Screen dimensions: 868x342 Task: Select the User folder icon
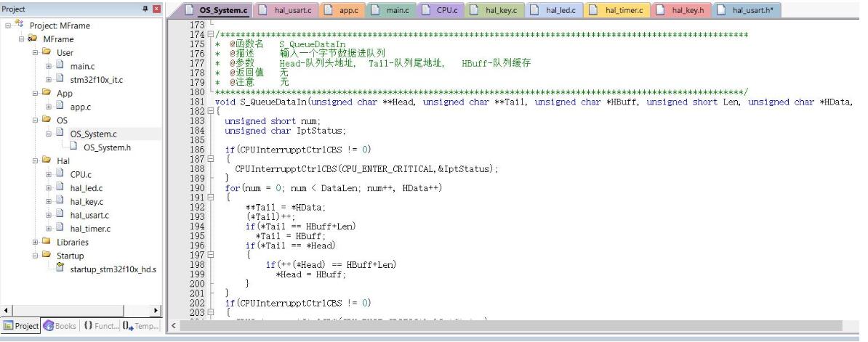[x=46, y=52]
